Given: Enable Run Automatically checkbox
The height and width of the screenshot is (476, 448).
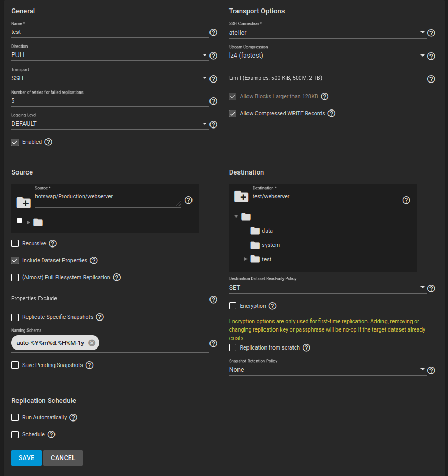Looking at the screenshot, I should (15, 418).
